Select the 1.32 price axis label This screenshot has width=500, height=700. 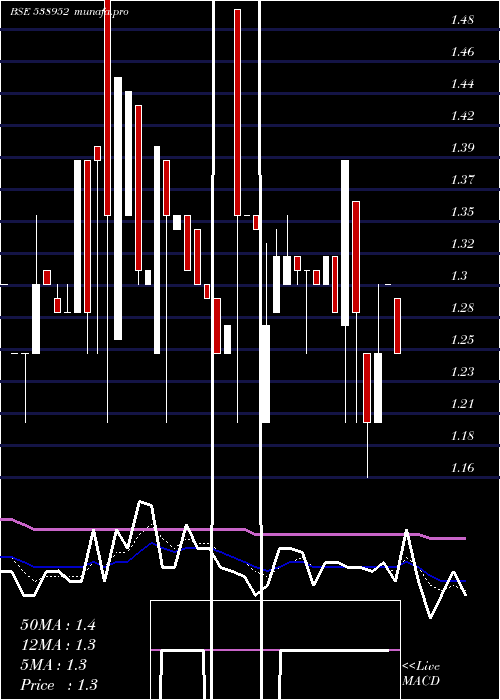click(x=462, y=244)
